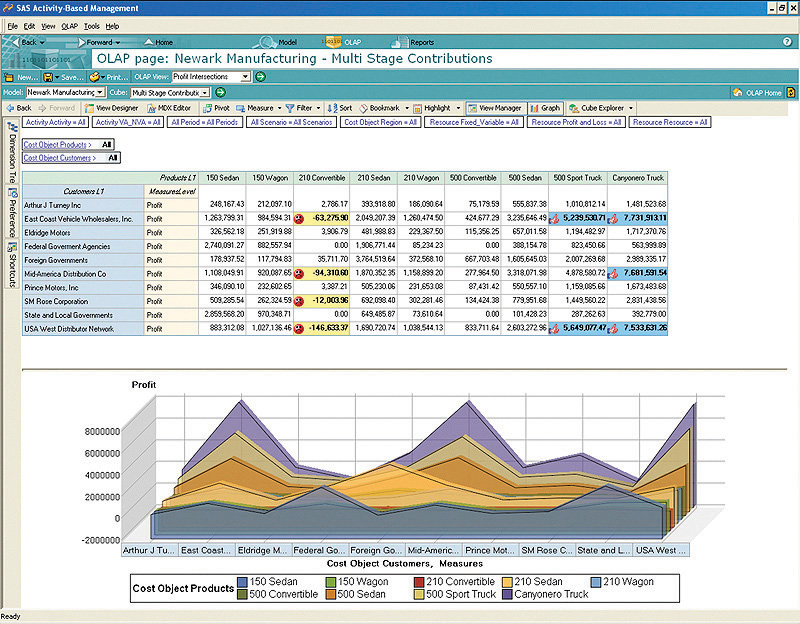
Task: Toggle the View Manager panel
Action: pyautogui.click(x=495, y=108)
